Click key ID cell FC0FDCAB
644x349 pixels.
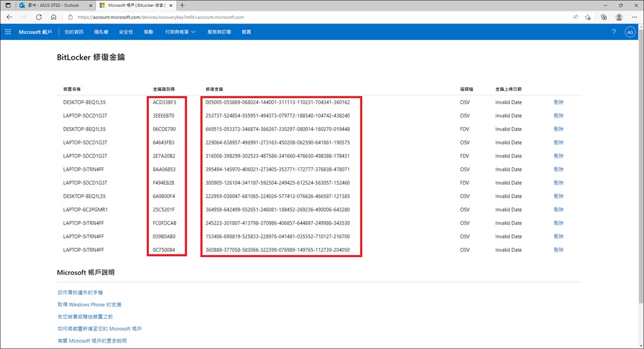click(x=165, y=223)
